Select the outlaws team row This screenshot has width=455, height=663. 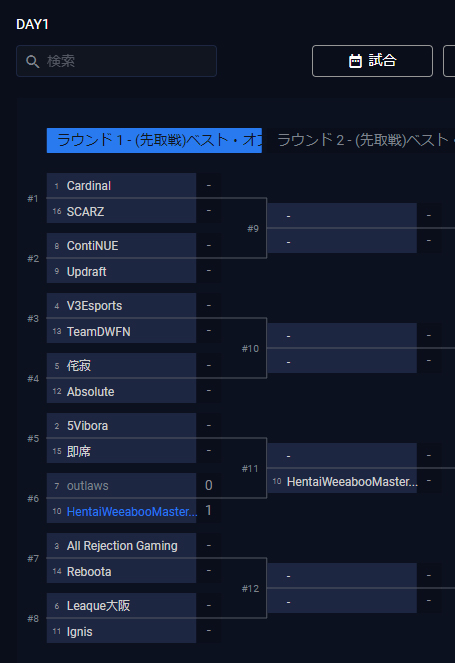[121, 486]
